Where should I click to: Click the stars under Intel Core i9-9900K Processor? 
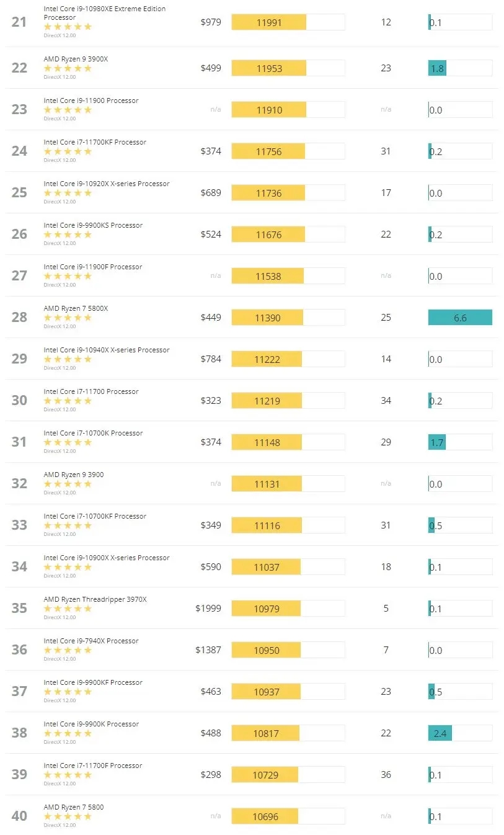[x=68, y=733]
